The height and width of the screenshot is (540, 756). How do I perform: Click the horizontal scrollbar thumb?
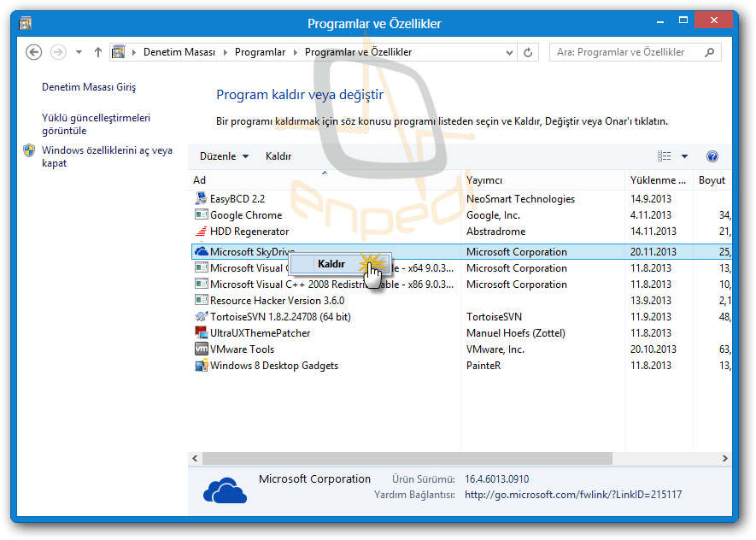pos(407,459)
